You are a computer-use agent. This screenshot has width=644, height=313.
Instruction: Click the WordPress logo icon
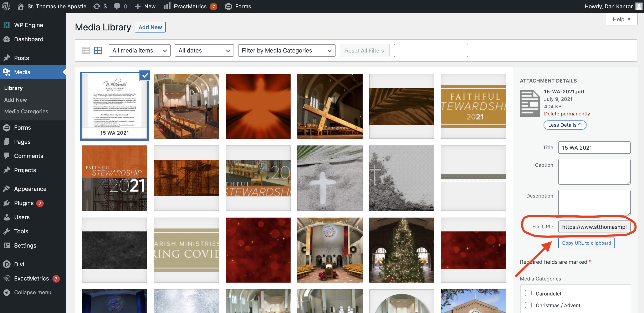[6, 6]
